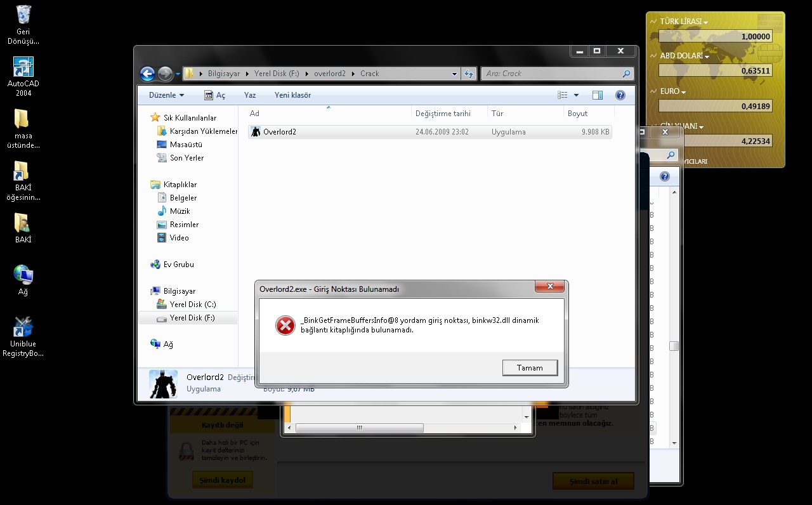Click ABD Doları 0,63511 value field
This screenshot has width=812, height=505.
point(715,71)
